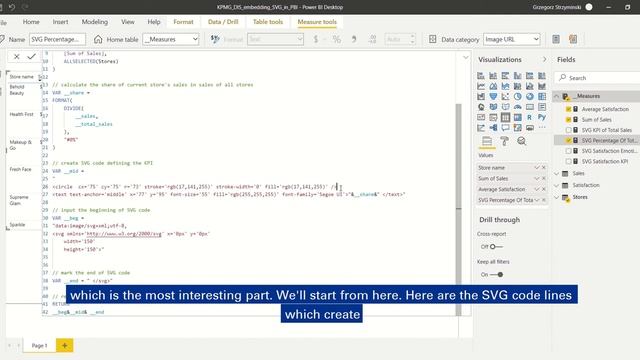Select the Stacked column chart visual
640x360 pixels.
(493, 76)
